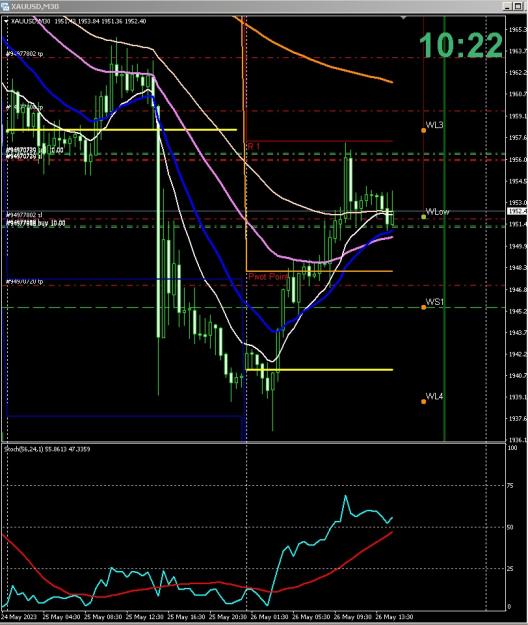Viewport: 528px width, 625px height.
Task: Click the Pivot Point label
Action: [267, 276]
